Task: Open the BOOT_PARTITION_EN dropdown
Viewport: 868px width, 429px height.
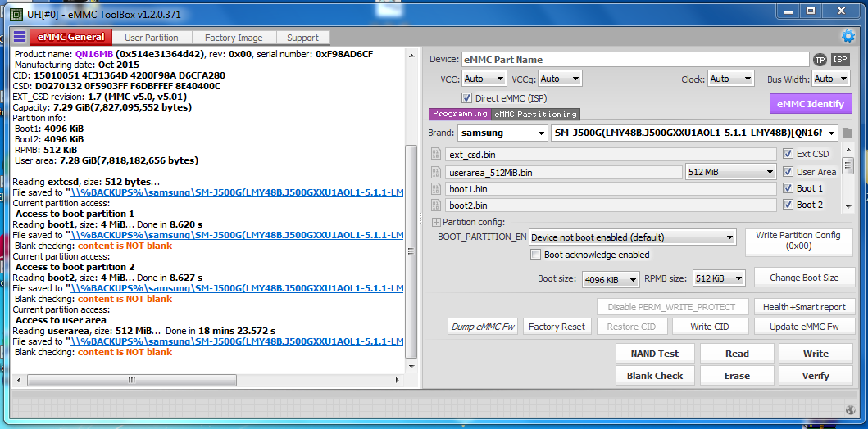Action: click(633, 237)
